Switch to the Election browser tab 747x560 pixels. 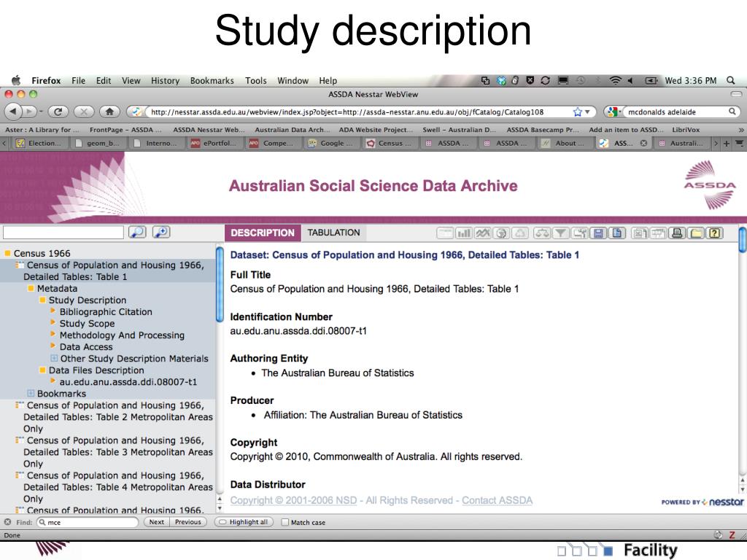click(39, 143)
